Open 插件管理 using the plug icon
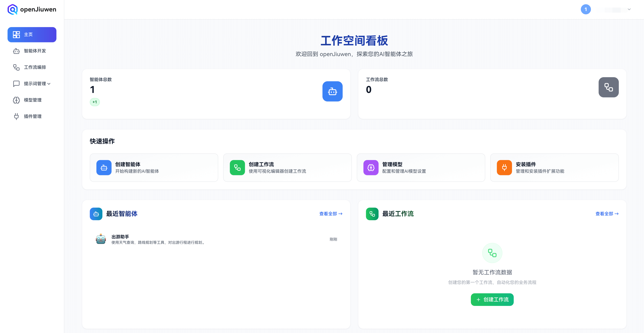 [x=16, y=116]
